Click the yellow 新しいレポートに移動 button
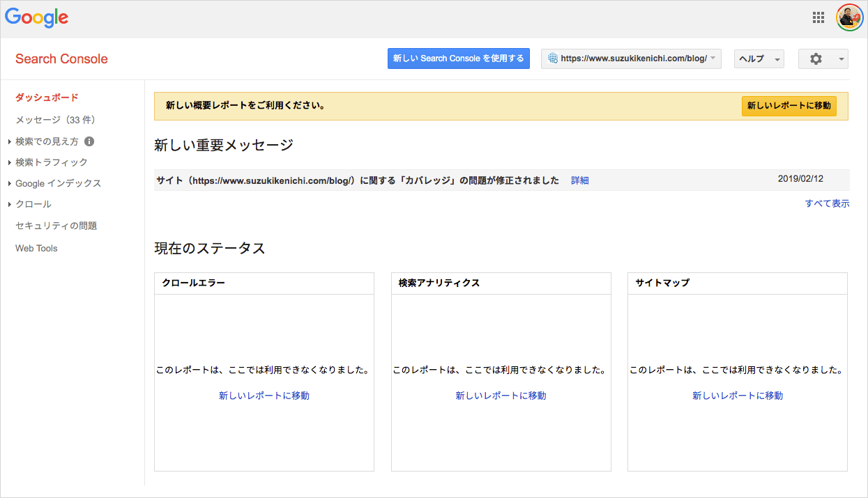 coord(789,106)
